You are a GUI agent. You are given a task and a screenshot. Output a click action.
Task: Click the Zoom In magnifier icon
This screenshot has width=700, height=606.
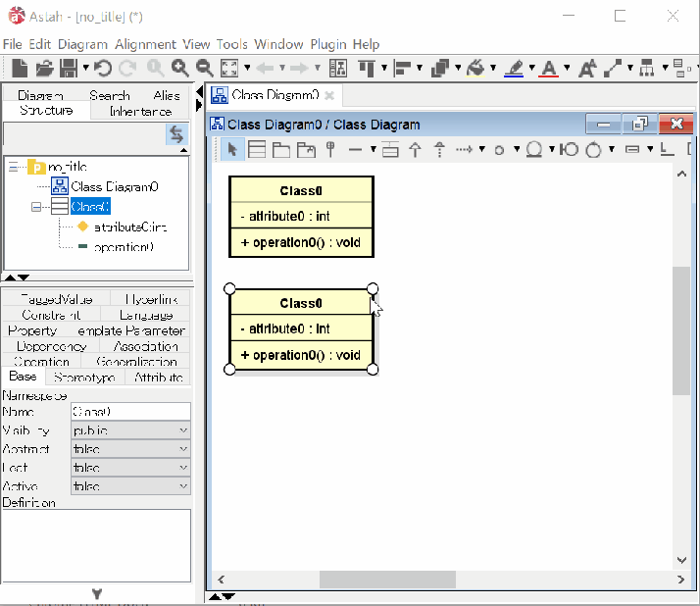pyautogui.click(x=180, y=68)
